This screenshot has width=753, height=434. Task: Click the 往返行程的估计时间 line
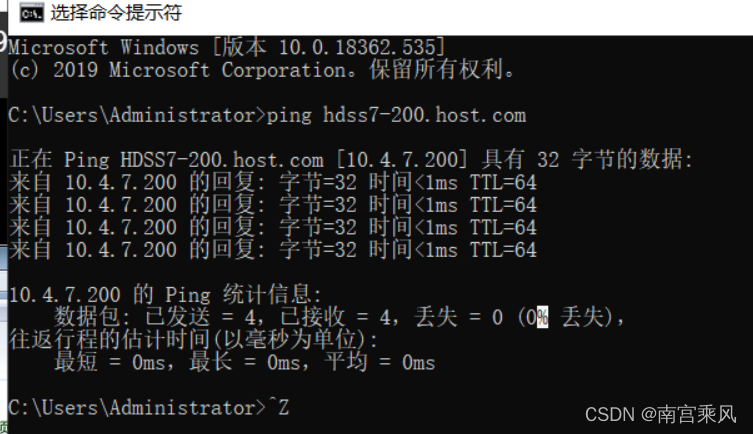[x=194, y=340]
